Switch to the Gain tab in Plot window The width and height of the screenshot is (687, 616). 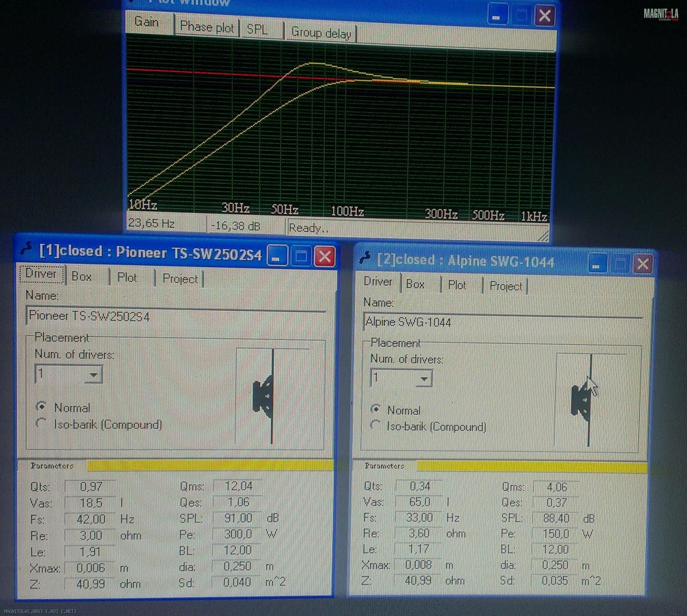pos(146,22)
